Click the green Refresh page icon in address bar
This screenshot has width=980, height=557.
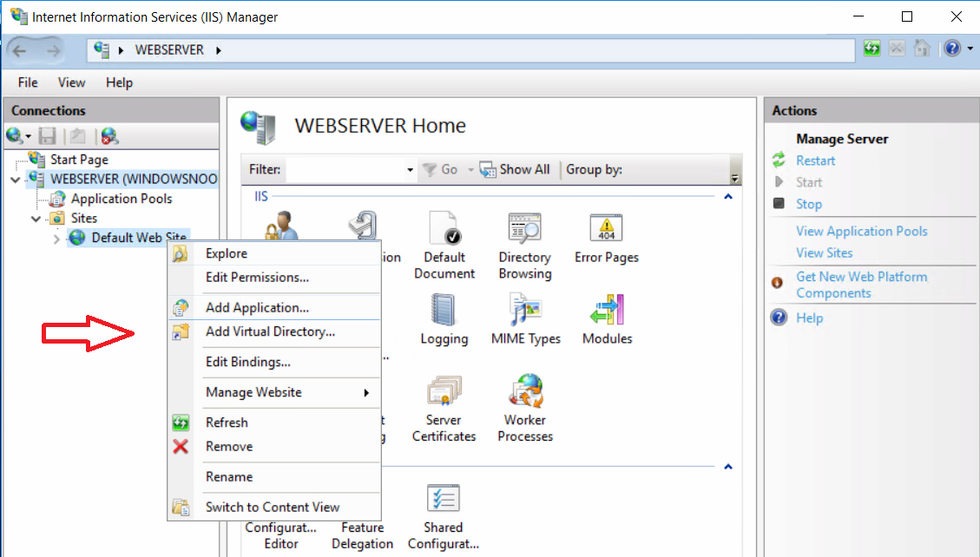click(x=871, y=48)
